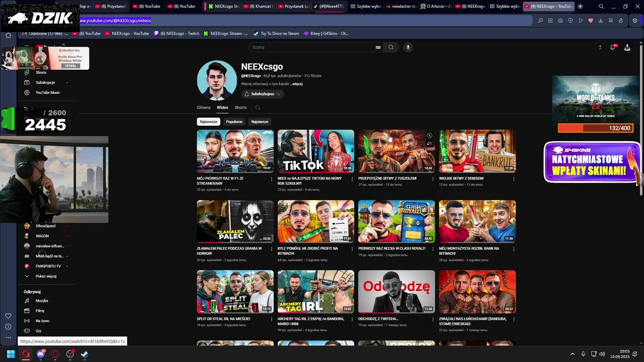Expand the Subskrybujesz subscription dropdown
644x362 pixels.
262,94
